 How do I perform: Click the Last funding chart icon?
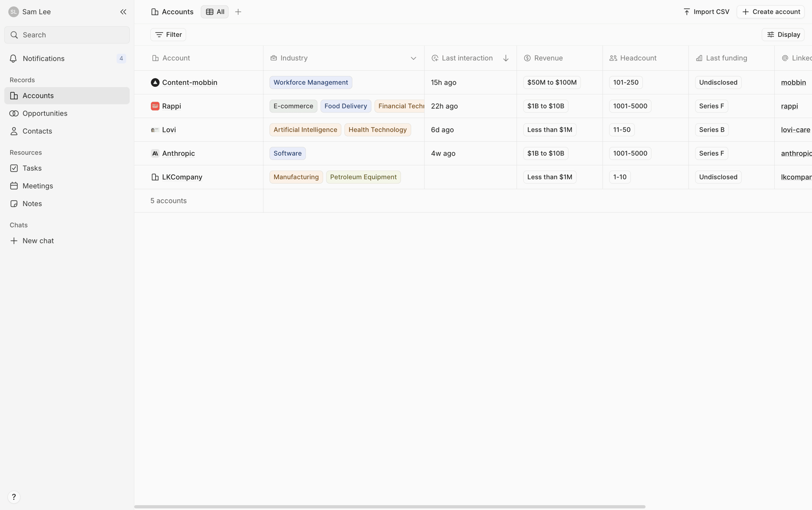point(699,58)
